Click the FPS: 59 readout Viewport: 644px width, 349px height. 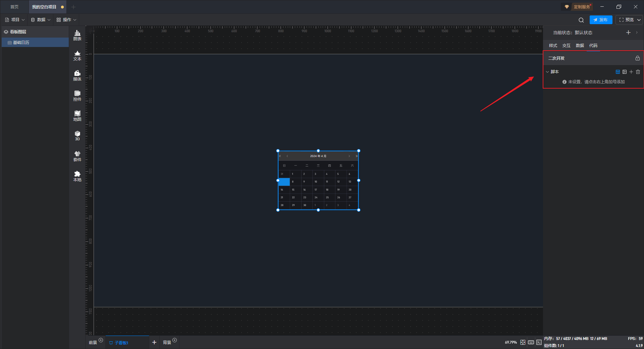click(x=635, y=339)
